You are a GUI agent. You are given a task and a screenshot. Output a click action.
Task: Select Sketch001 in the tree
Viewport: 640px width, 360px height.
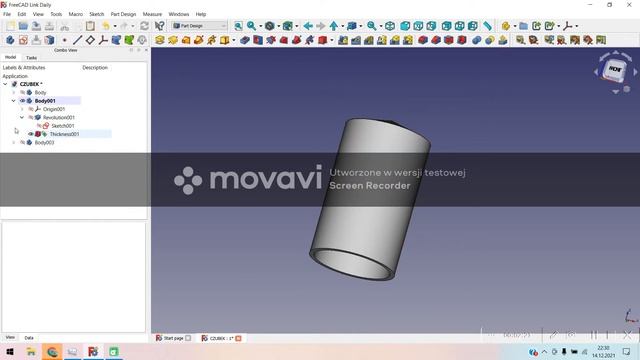62,126
